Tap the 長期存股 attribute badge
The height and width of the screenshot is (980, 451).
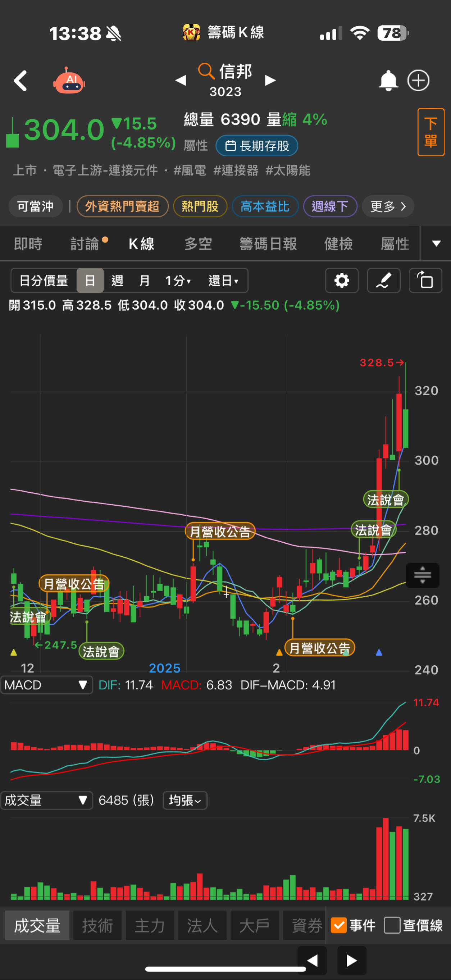pyautogui.click(x=257, y=146)
